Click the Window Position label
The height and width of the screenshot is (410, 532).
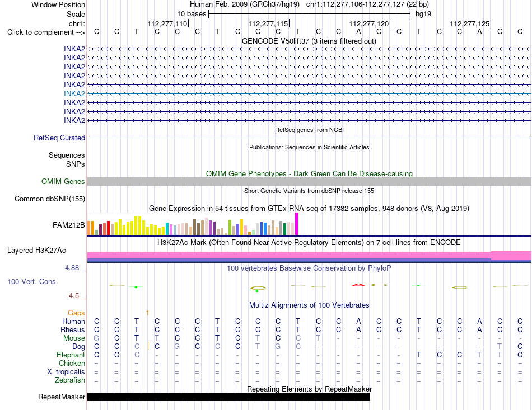pyautogui.click(x=58, y=4)
